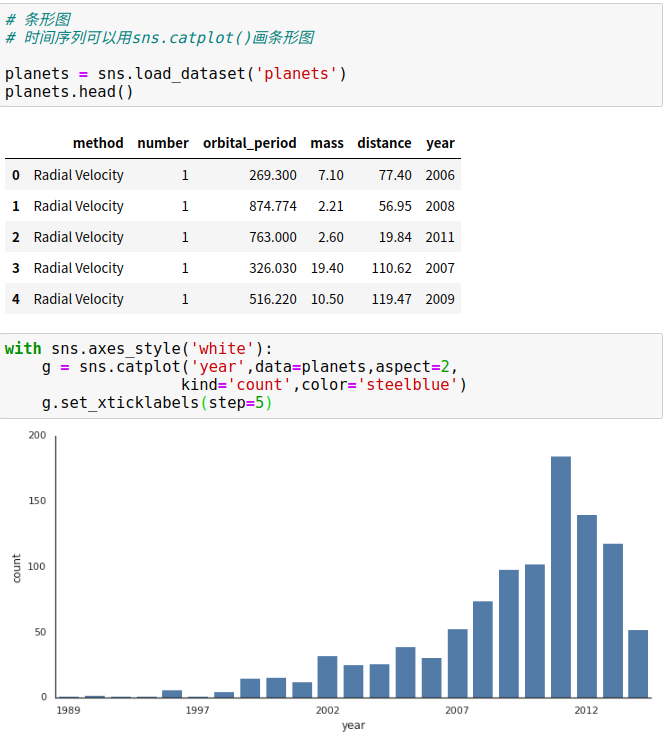671x742 pixels.
Task: Select row index 1 label
Action: [16, 206]
